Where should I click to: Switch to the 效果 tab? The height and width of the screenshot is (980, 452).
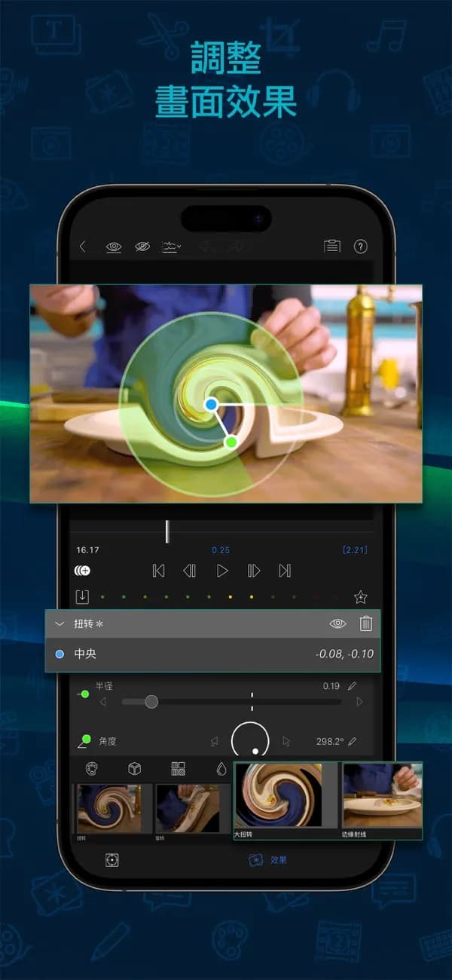coord(269,860)
